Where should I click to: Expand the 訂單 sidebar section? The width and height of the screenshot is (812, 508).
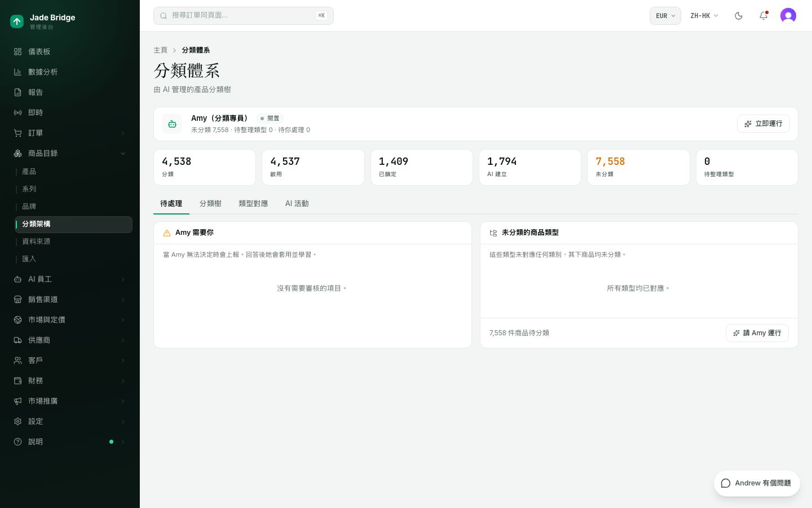point(70,133)
